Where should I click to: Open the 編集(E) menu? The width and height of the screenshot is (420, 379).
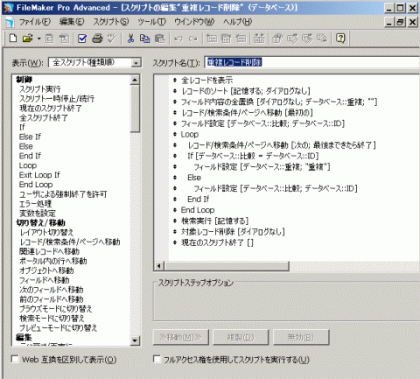[x=72, y=22]
